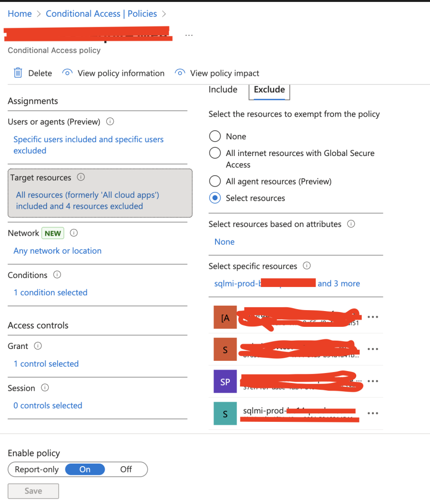Choose All internet resources with Global Secure Access

(x=215, y=153)
